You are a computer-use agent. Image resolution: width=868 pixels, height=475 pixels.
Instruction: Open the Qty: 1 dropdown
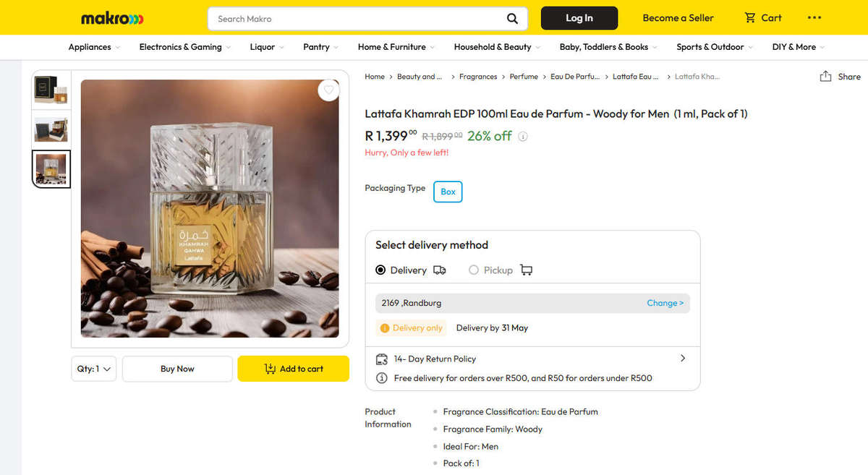(93, 369)
